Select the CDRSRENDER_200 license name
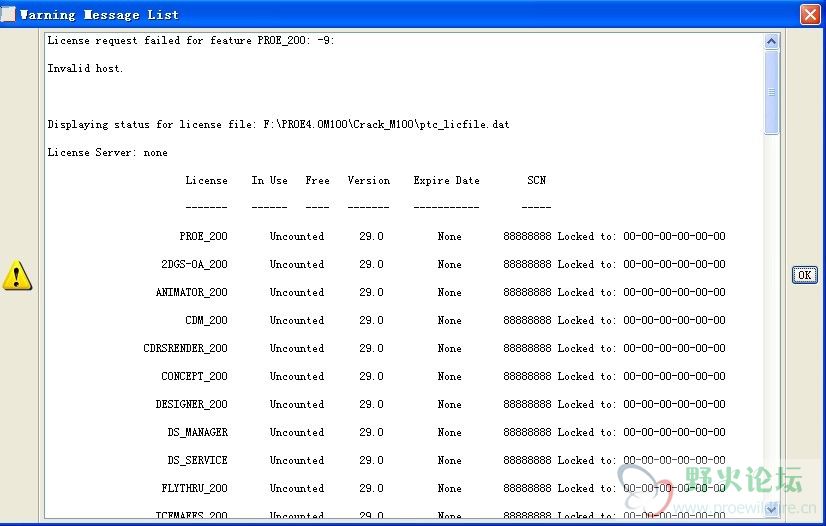Image resolution: width=826 pixels, height=526 pixels. pyautogui.click(x=185, y=348)
